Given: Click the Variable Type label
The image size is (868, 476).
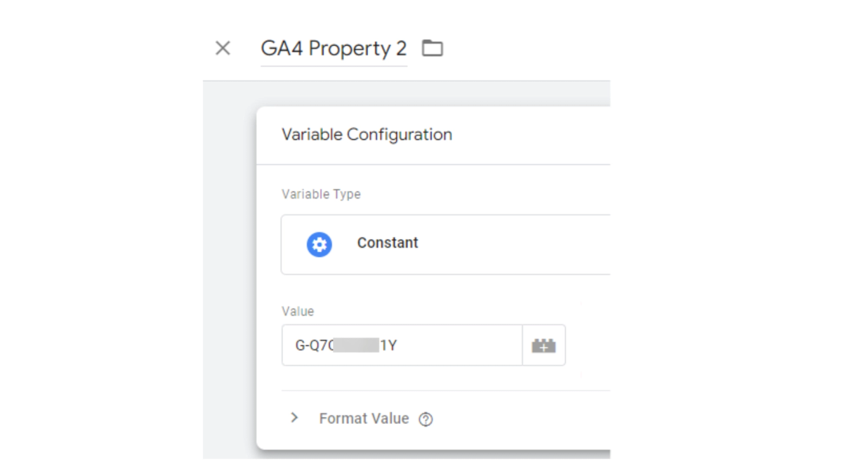Looking at the screenshot, I should (x=321, y=195).
